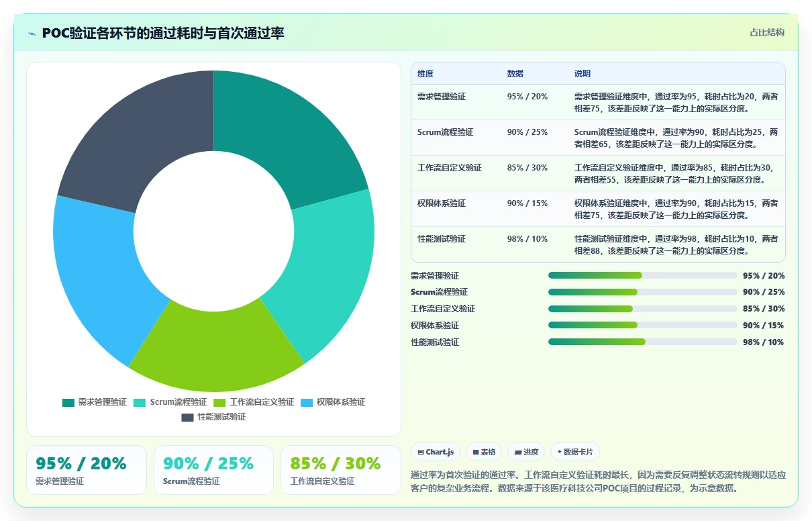
Task: Toggle Scrum流程验证 legend color box
Action: click(x=140, y=403)
